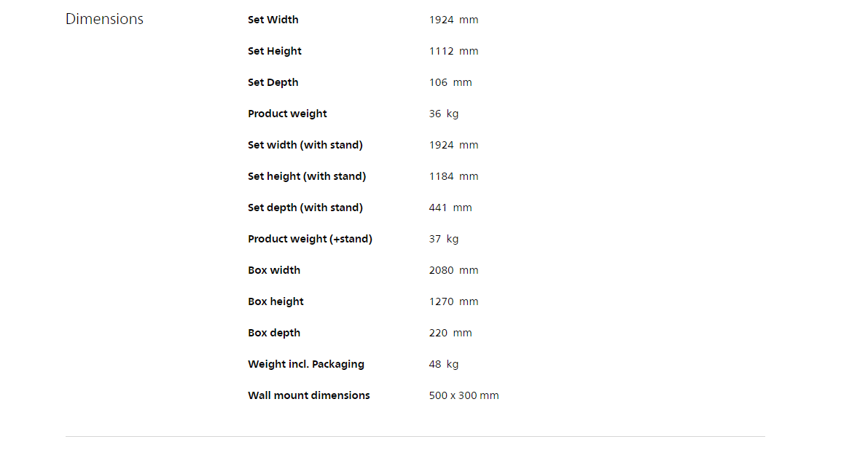Viewport: 868px width, 450px height.
Task: Select the Product weight label
Action: click(x=287, y=114)
